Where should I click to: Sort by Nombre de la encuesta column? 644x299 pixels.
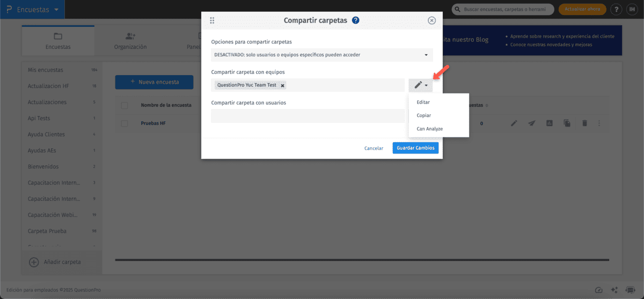(166, 105)
